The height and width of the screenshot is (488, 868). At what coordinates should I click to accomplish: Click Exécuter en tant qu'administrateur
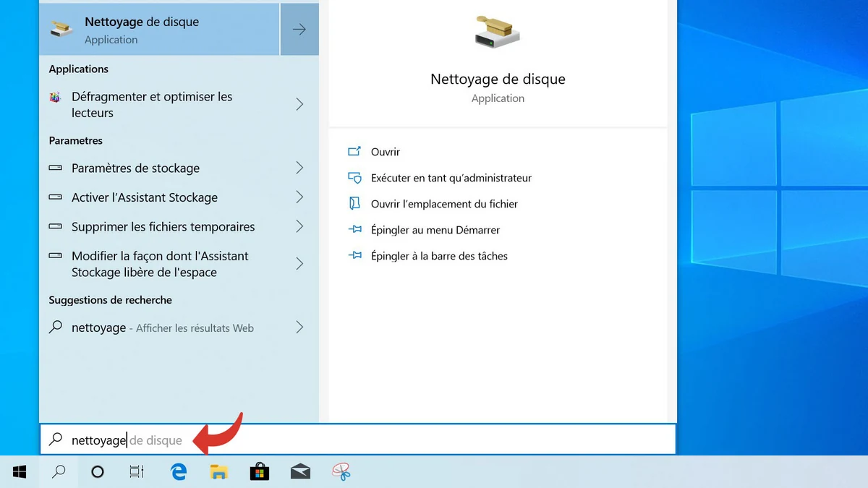pos(451,178)
